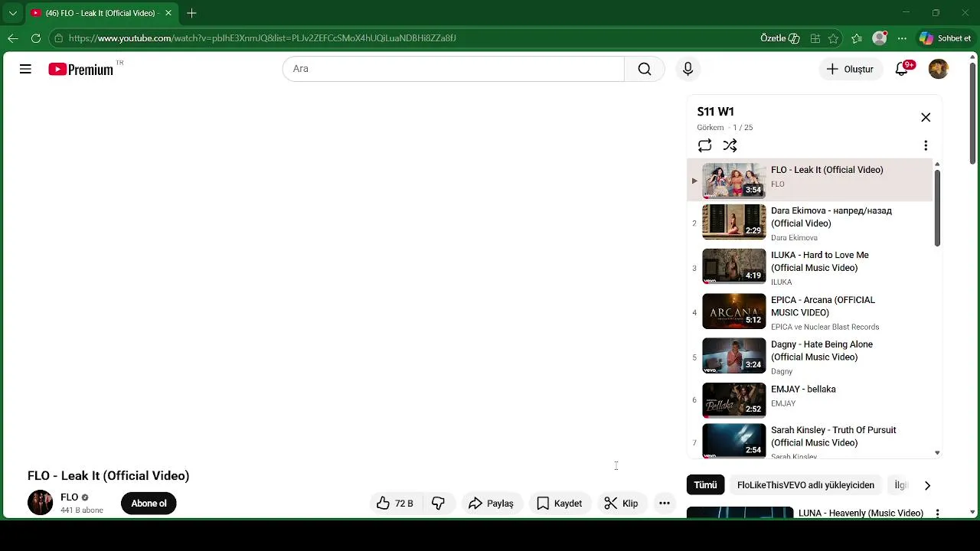
Task: Open the tab search dropdown
Action: click(12, 13)
